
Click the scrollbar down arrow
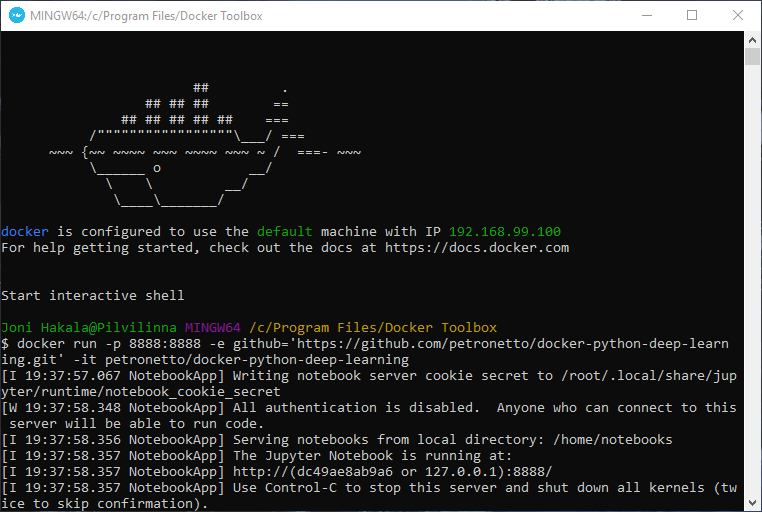tap(753, 503)
